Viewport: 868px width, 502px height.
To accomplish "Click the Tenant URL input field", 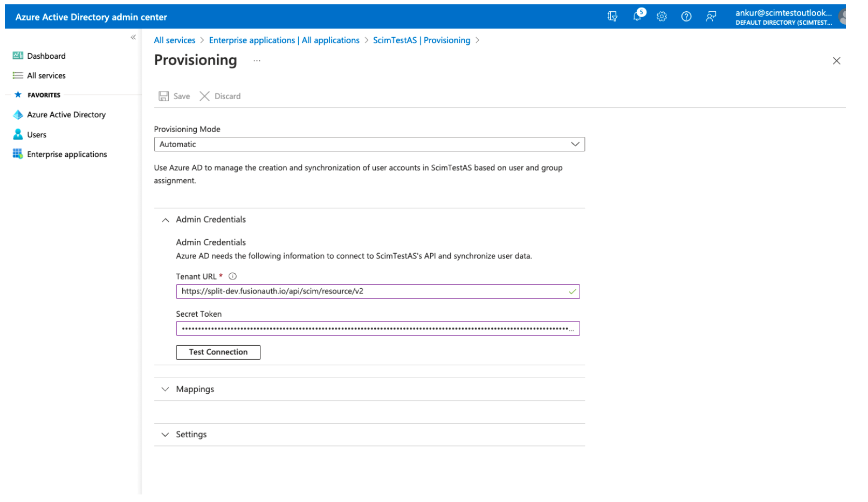I will tap(372, 291).
